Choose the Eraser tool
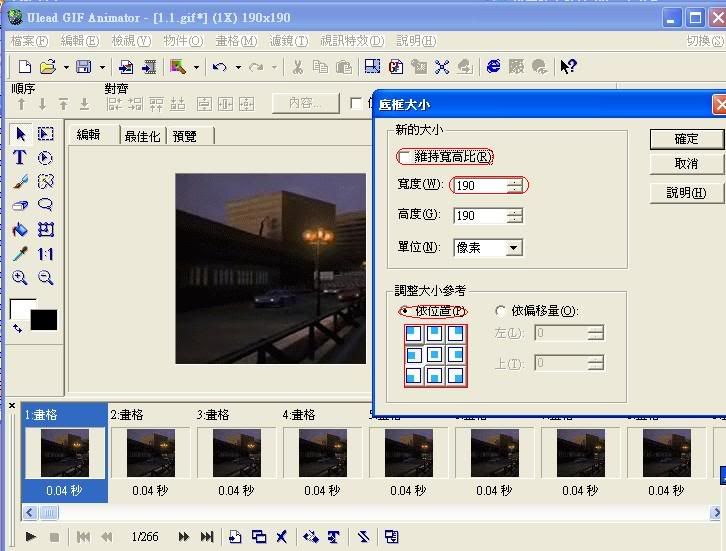Screen dimensions: 726x551 pyautogui.click(x=19, y=205)
